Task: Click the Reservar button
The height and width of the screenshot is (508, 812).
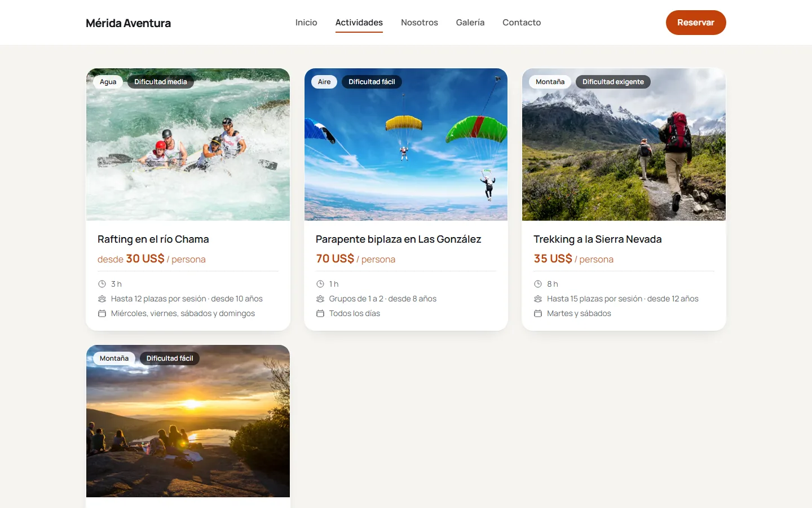Action: coord(696,23)
